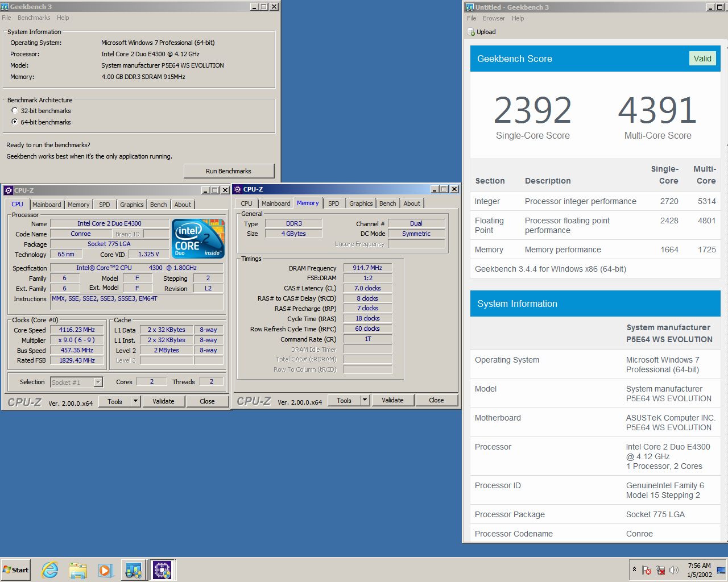The height and width of the screenshot is (582, 728).
Task: Open the volume speaker tray icon
Action: pos(674,569)
